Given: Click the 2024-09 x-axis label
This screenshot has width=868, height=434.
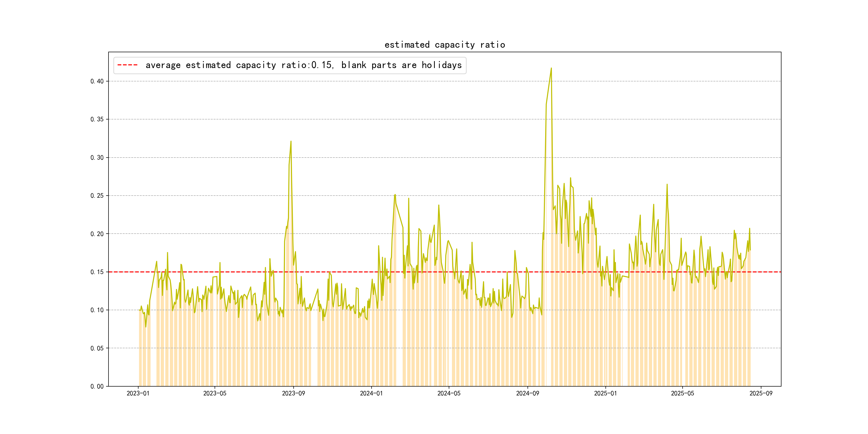Looking at the screenshot, I should 527,393.
